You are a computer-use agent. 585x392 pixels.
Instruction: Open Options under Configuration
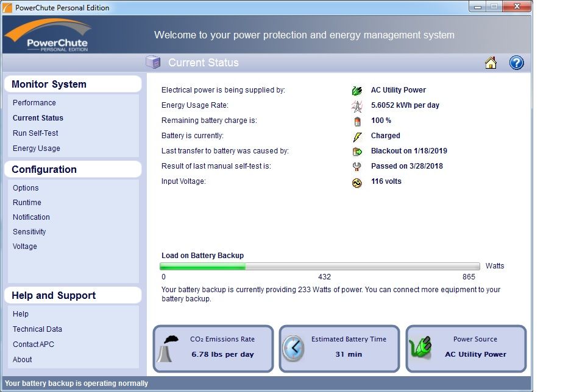pos(26,188)
